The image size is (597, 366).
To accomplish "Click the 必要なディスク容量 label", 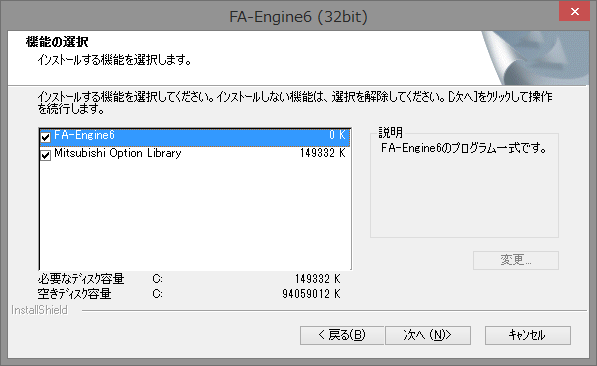I will 81,279.
